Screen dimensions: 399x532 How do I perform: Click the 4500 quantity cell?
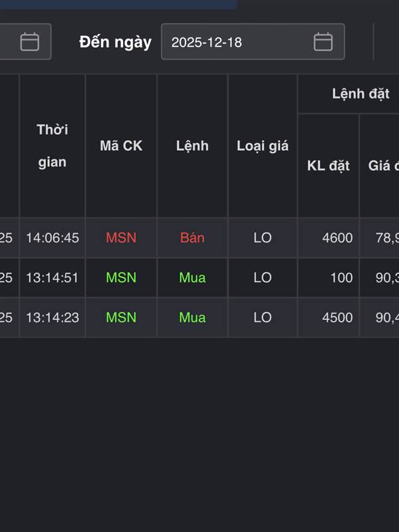point(337,317)
